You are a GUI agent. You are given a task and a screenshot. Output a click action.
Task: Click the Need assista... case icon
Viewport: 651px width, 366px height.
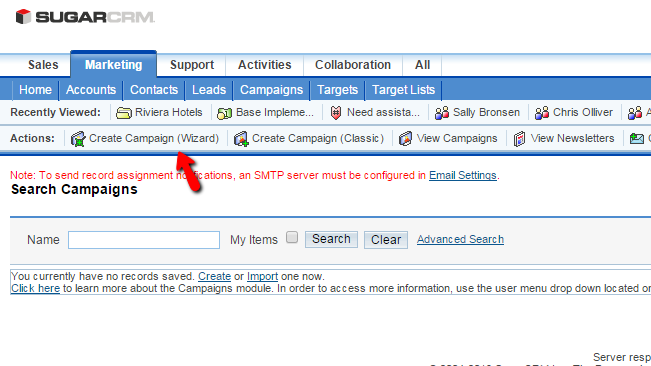click(x=336, y=113)
